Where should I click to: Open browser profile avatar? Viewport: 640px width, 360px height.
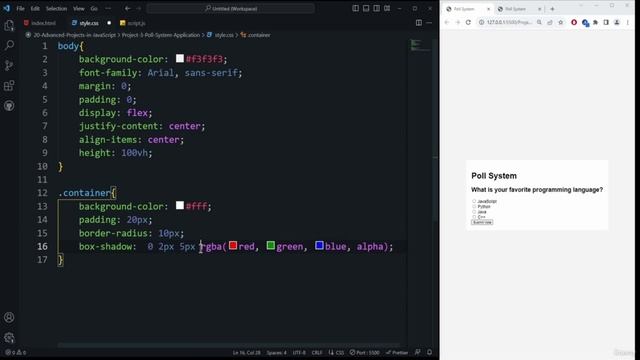coord(617,22)
